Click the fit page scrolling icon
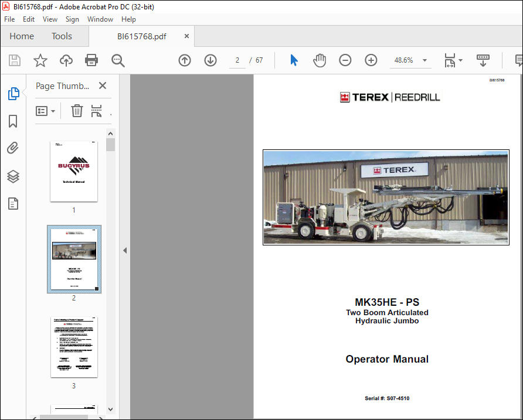This screenshot has width=523, height=420. (450, 60)
